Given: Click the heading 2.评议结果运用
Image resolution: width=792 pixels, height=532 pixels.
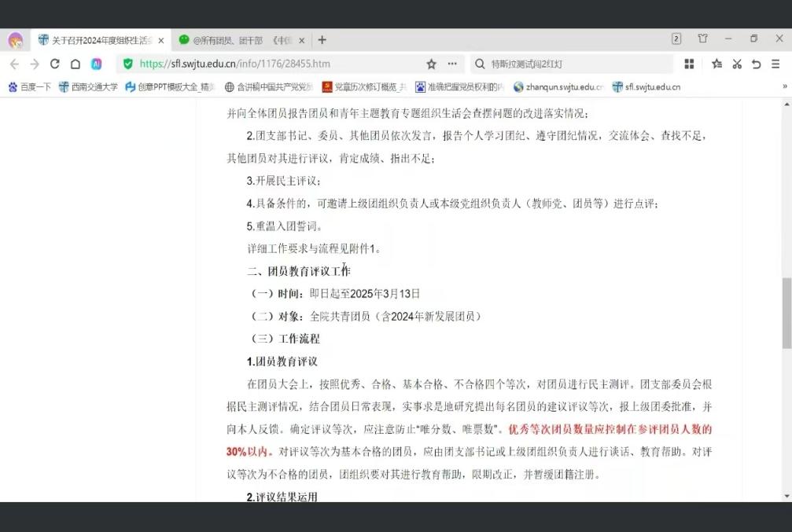Looking at the screenshot, I should [x=282, y=497].
